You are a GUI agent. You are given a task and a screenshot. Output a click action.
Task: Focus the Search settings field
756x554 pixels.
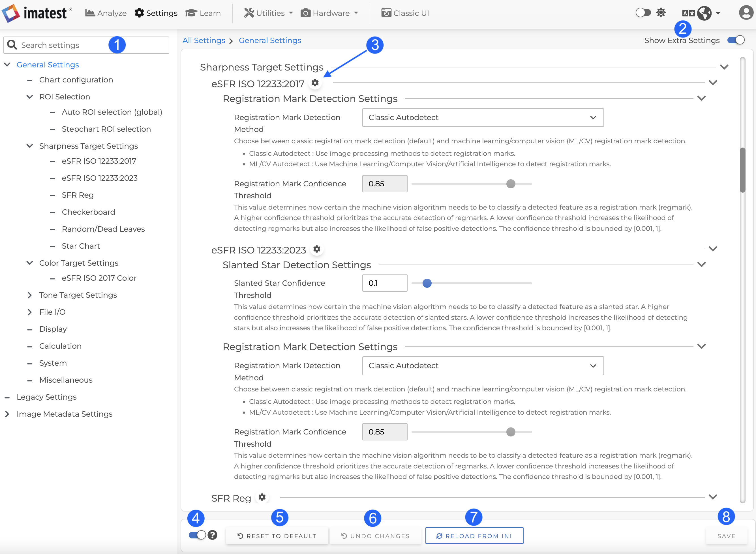pos(86,45)
